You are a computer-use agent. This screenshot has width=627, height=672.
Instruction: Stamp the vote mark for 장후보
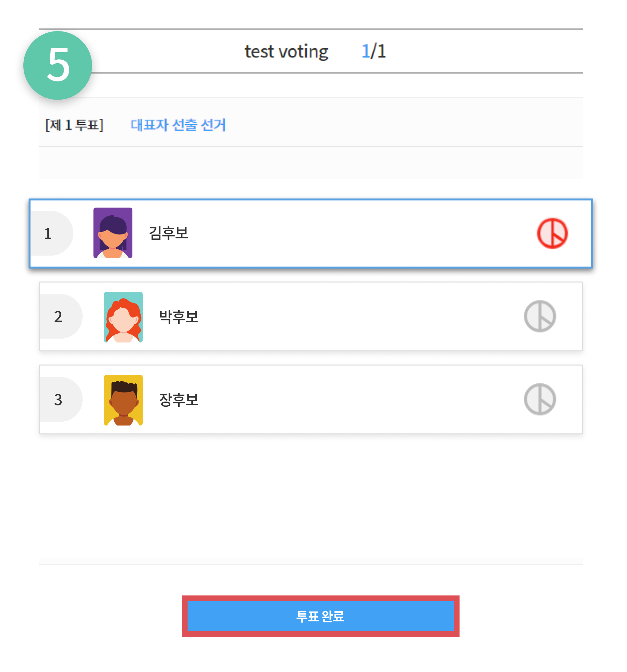click(x=540, y=399)
